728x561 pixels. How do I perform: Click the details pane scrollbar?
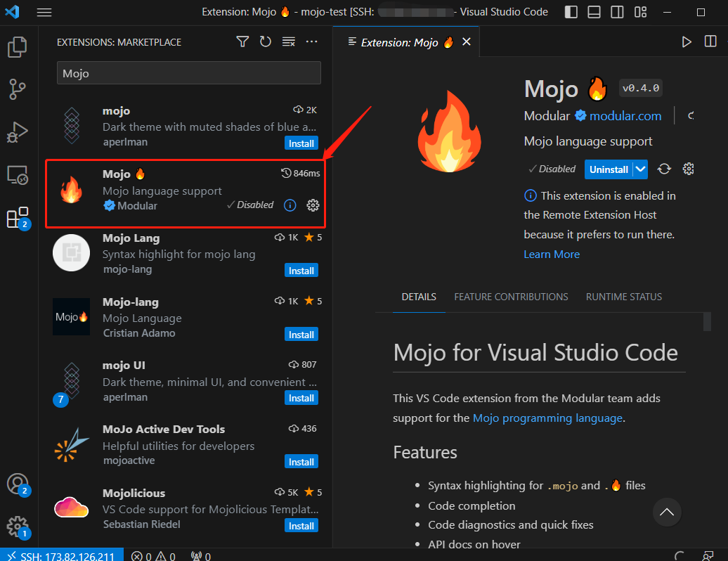[707, 322]
